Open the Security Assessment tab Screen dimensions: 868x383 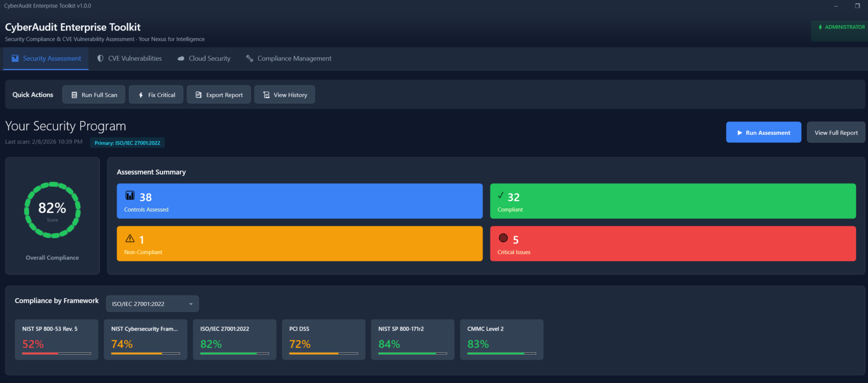(x=46, y=59)
